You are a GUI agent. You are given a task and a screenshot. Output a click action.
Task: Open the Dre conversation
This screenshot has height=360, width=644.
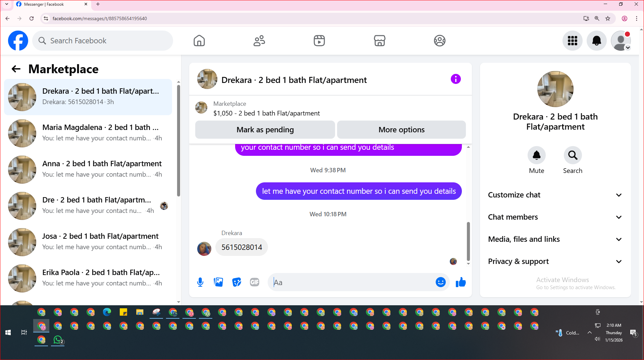tap(88, 206)
